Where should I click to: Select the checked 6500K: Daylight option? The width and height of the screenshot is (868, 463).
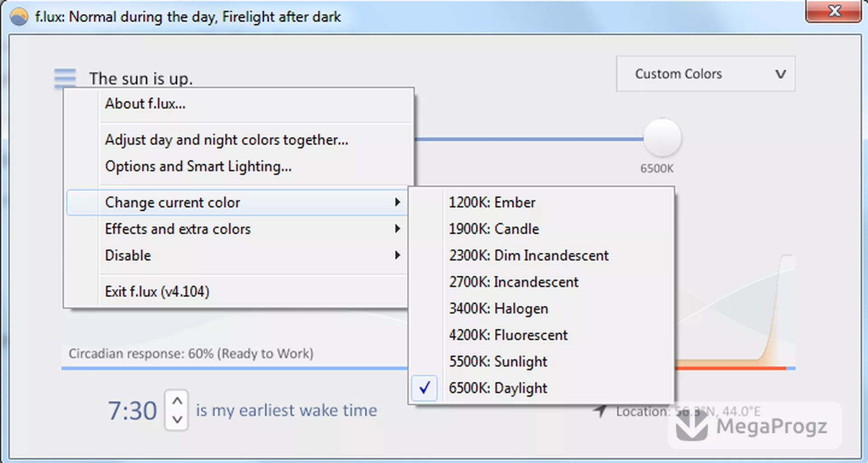[x=542, y=388]
